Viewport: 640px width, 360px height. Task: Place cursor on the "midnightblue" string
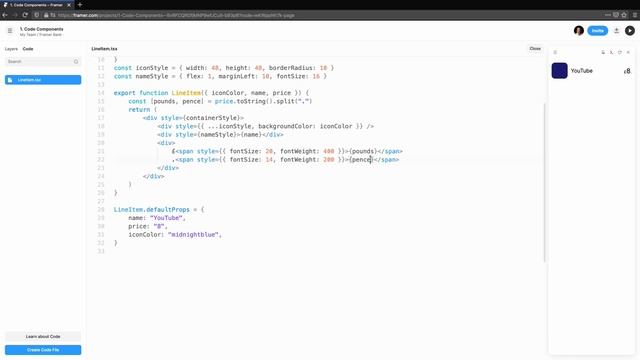click(x=193, y=235)
